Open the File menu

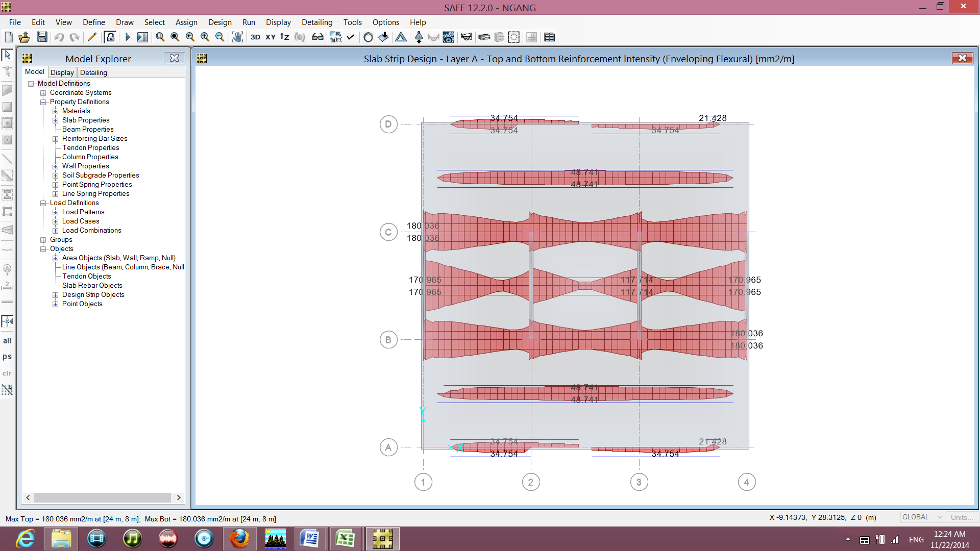point(15,22)
